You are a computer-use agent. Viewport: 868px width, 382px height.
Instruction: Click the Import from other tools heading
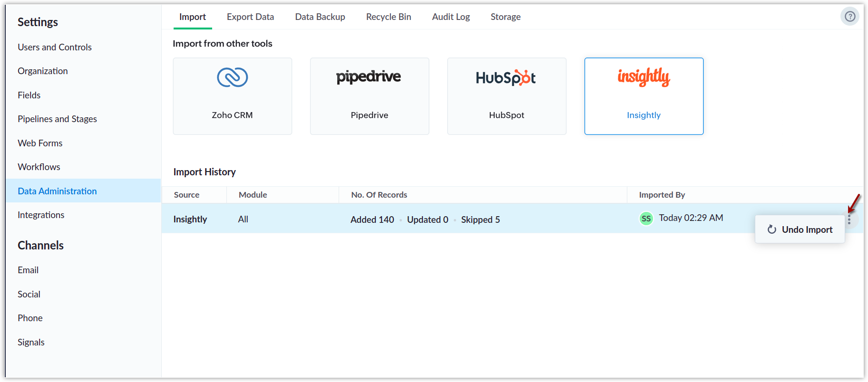(x=222, y=43)
